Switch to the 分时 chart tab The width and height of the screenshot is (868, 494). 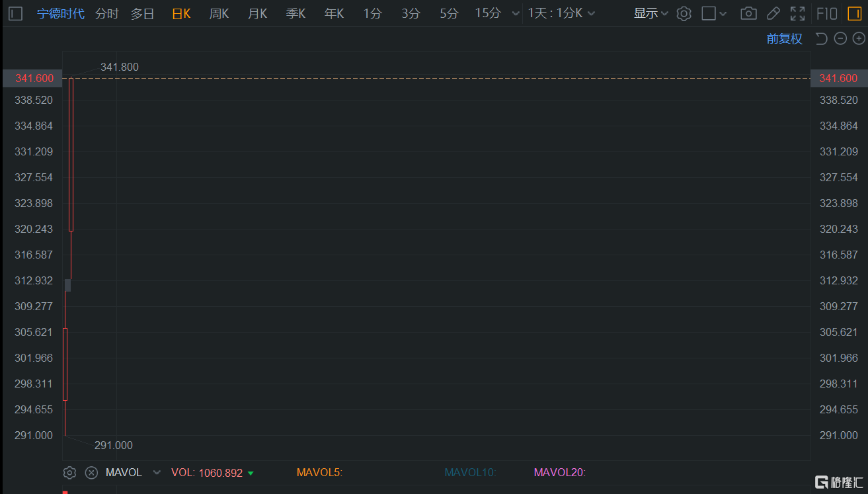107,13
